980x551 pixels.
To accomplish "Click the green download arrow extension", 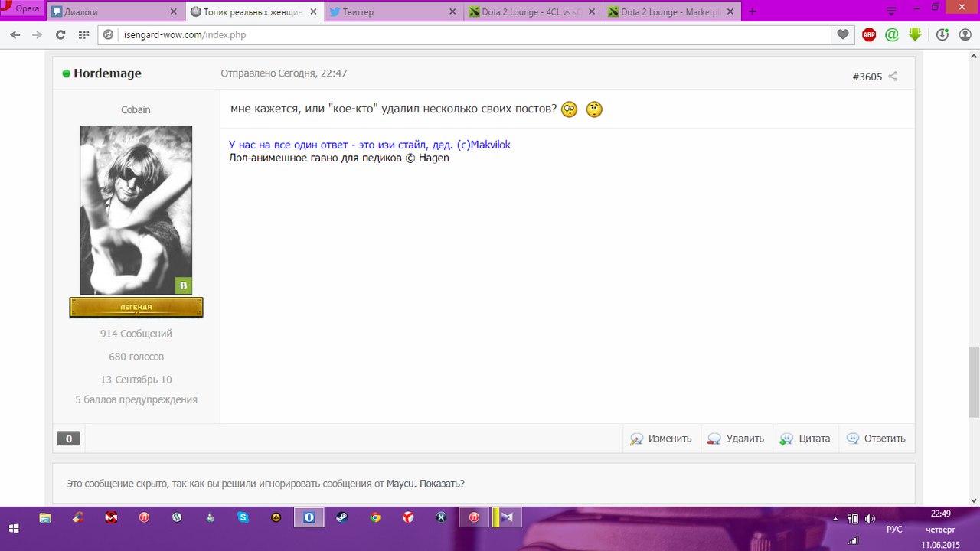I will point(915,34).
